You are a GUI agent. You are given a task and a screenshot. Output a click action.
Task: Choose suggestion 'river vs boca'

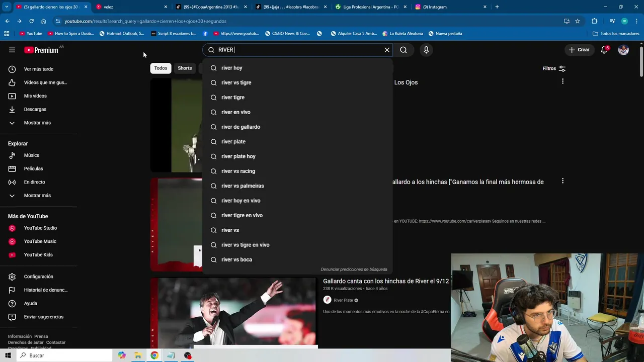(297, 259)
